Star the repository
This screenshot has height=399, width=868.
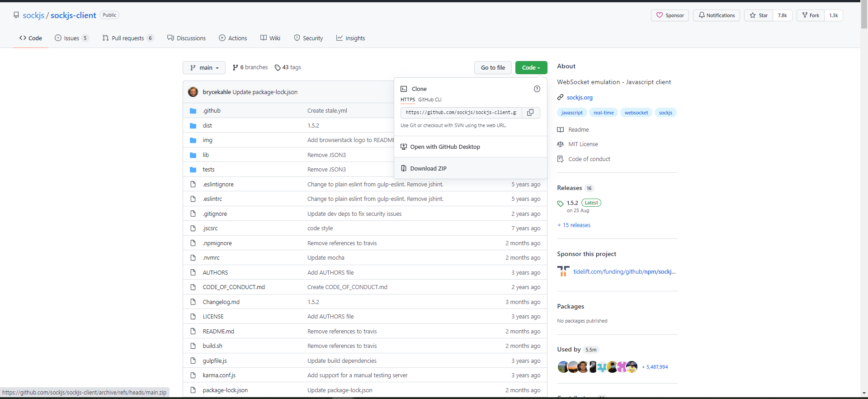tap(759, 15)
